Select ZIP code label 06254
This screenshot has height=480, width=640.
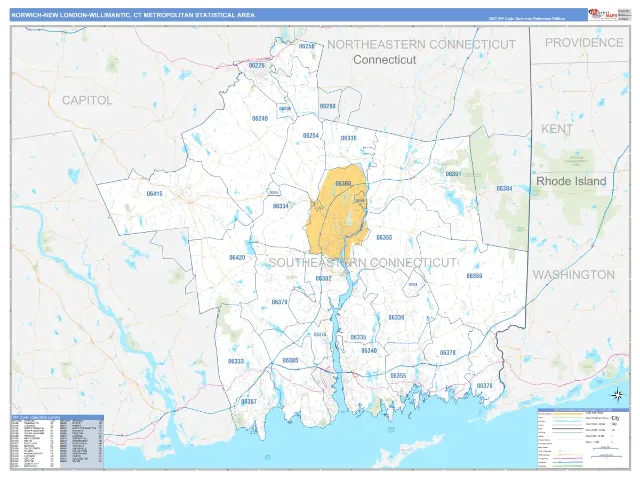(x=311, y=136)
